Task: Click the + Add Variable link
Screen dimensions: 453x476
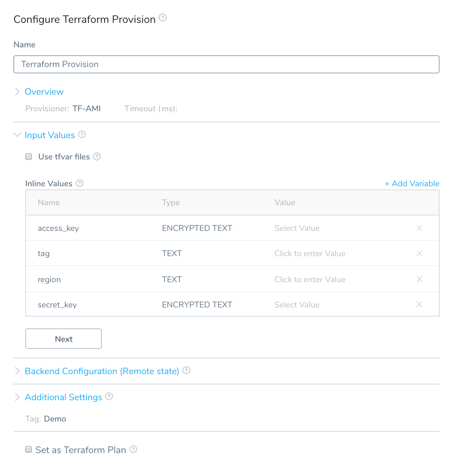Action: pyautogui.click(x=412, y=184)
